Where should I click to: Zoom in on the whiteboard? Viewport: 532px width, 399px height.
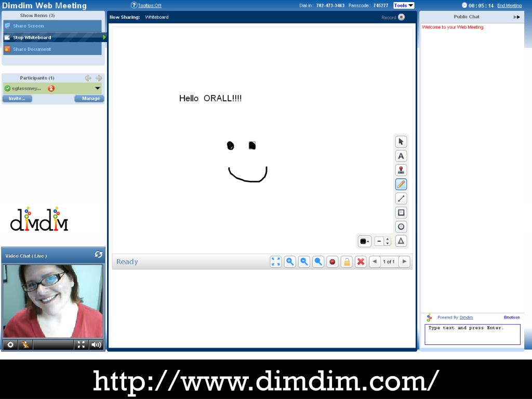(x=290, y=262)
